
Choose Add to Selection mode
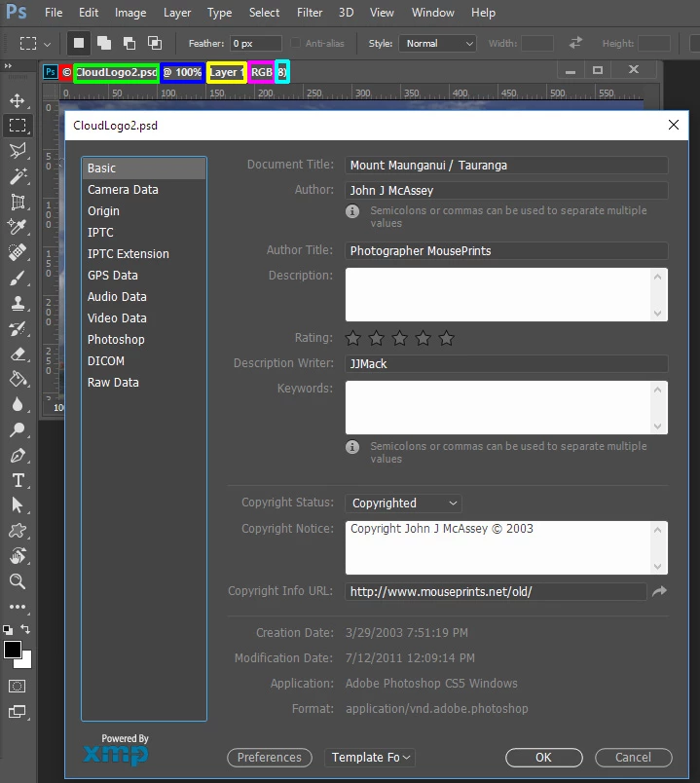pyautogui.click(x=104, y=44)
